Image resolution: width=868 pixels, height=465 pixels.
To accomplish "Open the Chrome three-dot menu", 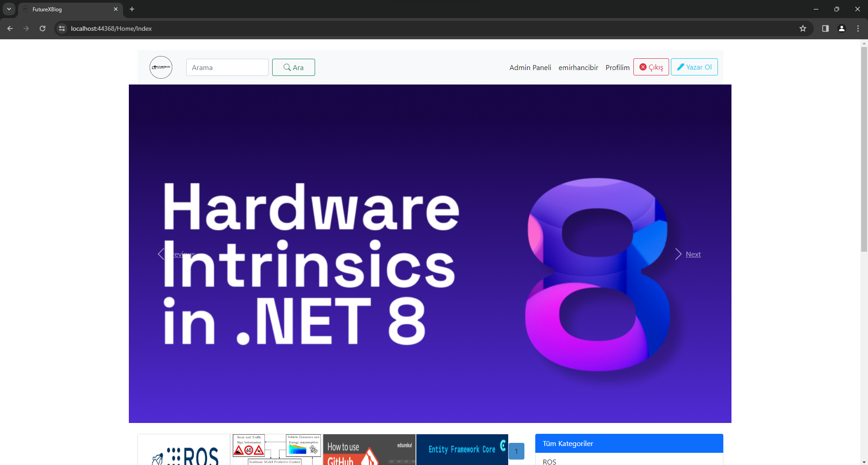I will pyautogui.click(x=858, y=28).
